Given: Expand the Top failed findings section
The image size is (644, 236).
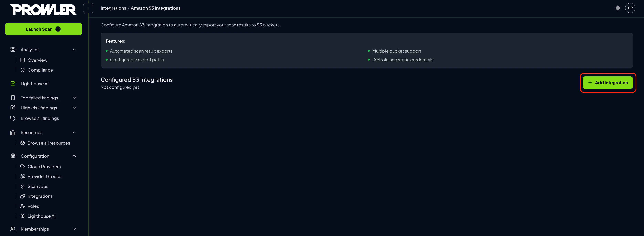Looking at the screenshot, I should coord(74,98).
